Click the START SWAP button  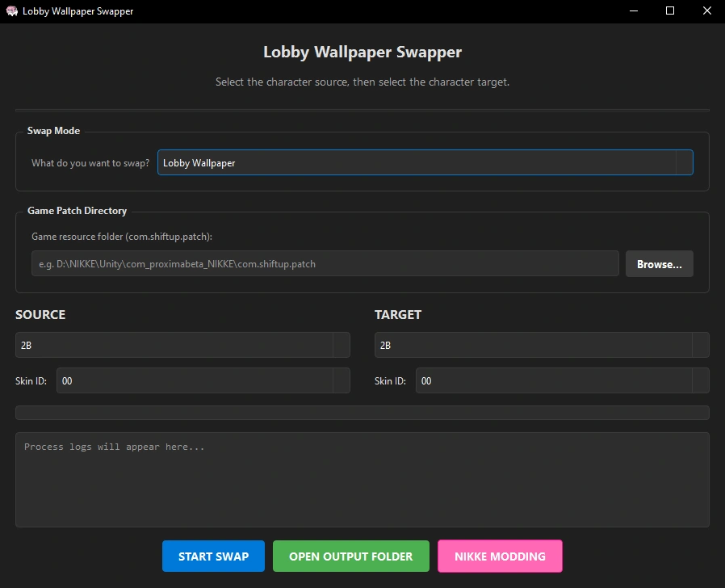tap(213, 556)
